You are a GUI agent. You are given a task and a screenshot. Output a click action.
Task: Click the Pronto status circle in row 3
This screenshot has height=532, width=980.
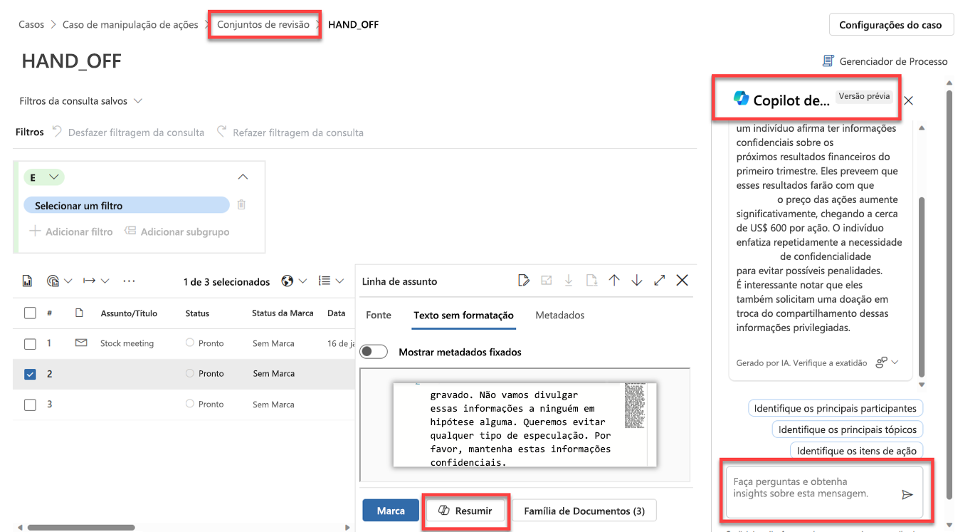tap(190, 404)
